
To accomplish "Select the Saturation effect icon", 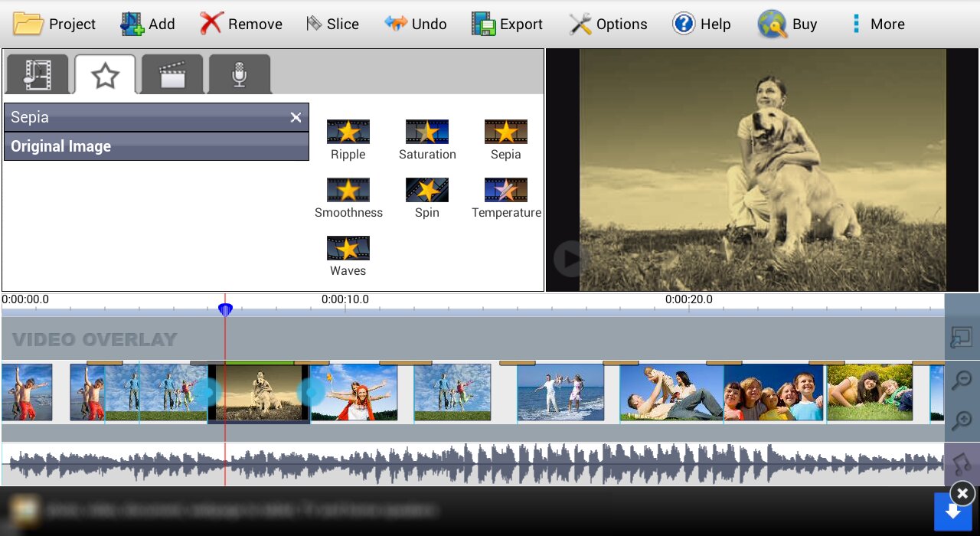I will (426, 132).
